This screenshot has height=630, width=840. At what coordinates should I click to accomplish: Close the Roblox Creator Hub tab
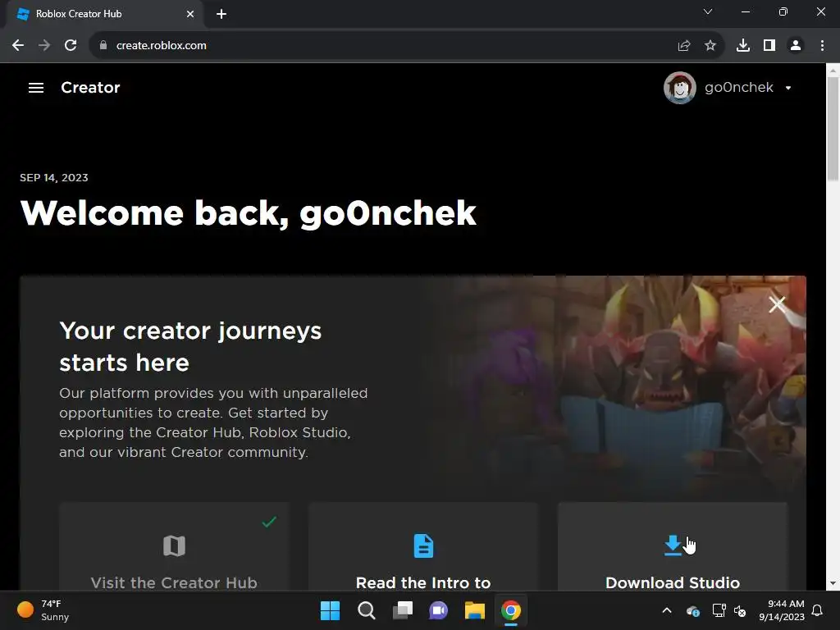point(190,14)
